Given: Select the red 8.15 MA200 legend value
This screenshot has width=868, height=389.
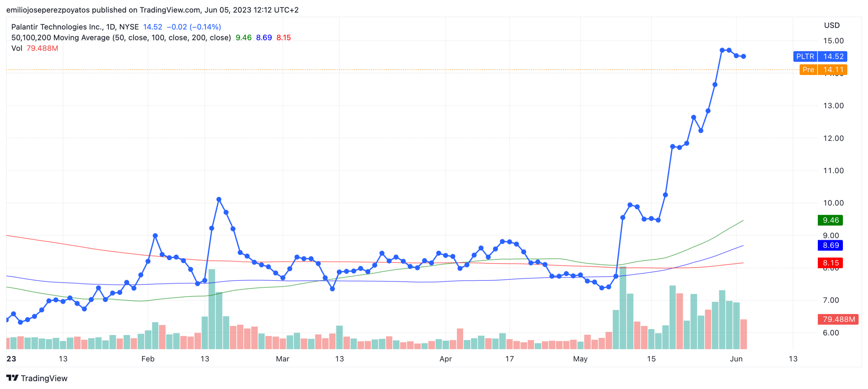Looking at the screenshot, I should click(283, 38).
